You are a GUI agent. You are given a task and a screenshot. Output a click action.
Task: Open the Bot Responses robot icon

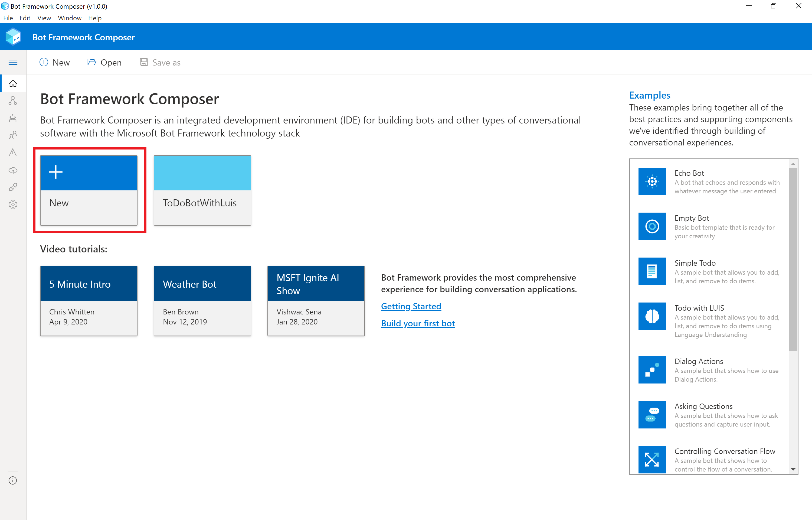click(13, 118)
